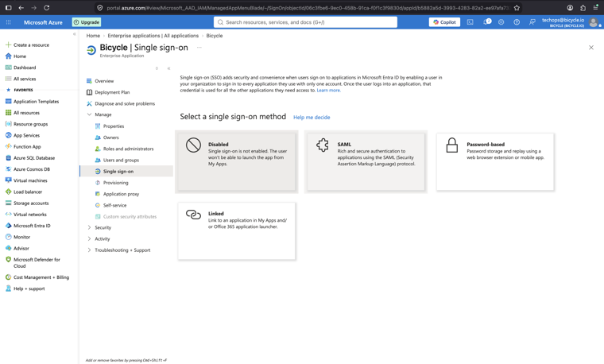The width and height of the screenshot is (604, 364).
Task: Go to Home in the sidebar
Action: coord(20,56)
